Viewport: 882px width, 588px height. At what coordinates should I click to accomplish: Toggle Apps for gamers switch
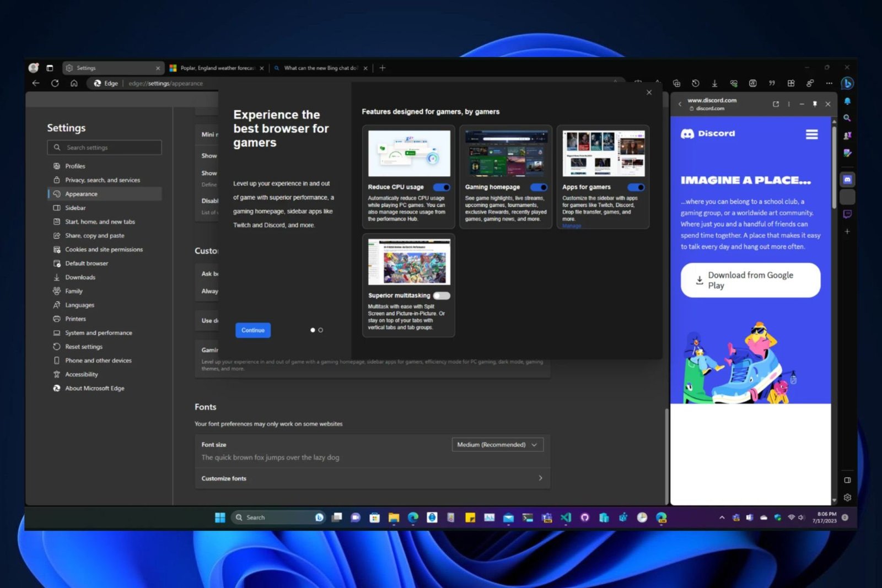(636, 187)
